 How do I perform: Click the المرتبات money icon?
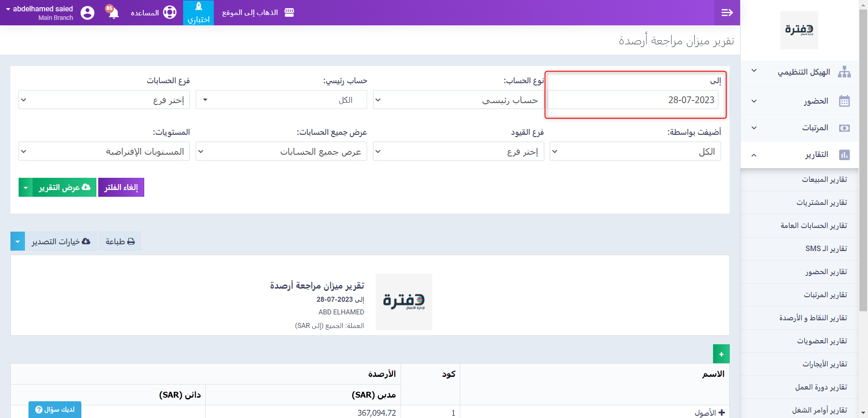point(844,128)
